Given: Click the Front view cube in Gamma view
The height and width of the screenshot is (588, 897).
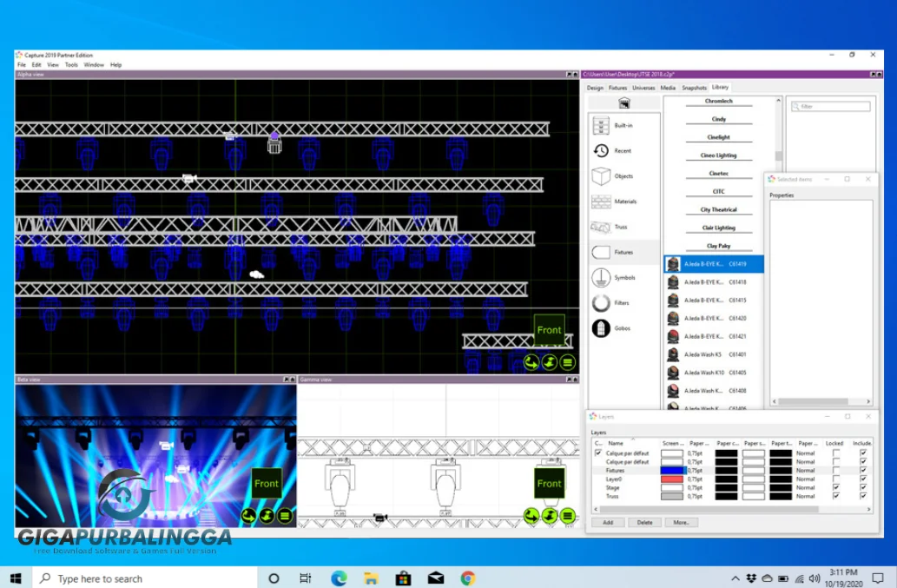Looking at the screenshot, I should (549, 483).
